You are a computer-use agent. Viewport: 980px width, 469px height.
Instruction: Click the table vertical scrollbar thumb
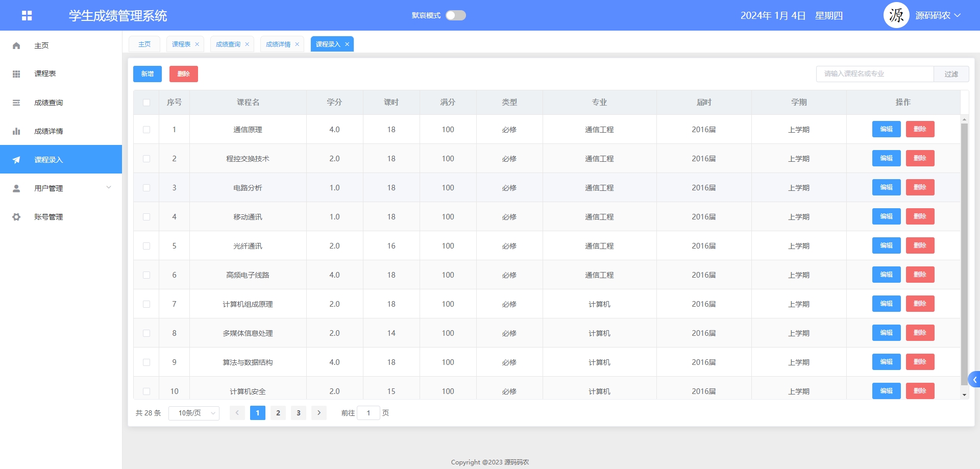click(x=964, y=254)
